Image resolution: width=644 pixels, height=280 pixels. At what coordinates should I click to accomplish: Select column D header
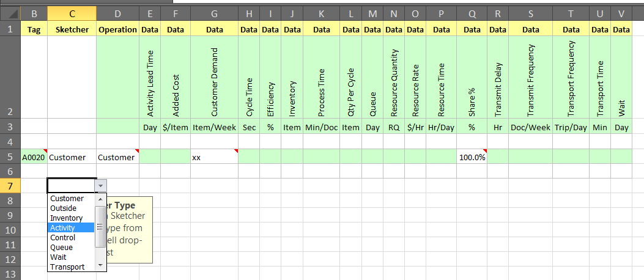118,14
